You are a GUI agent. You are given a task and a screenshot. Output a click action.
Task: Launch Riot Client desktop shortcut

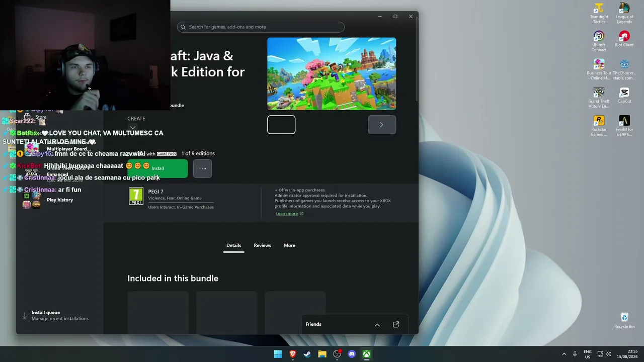point(624,39)
